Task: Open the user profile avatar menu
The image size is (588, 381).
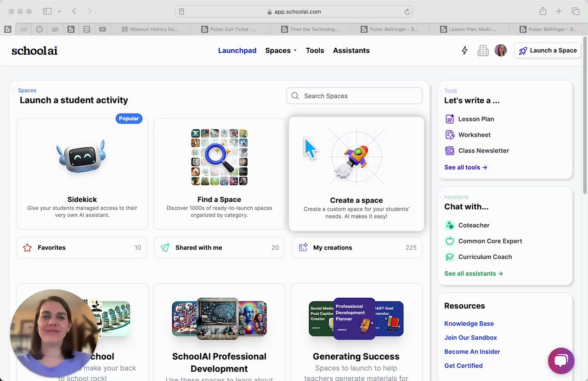Action: tap(501, 51)
